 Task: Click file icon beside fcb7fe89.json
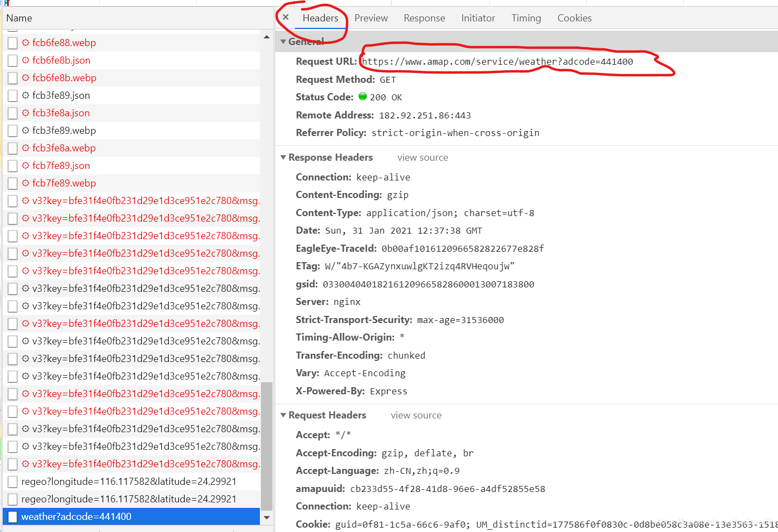[13, 166]
